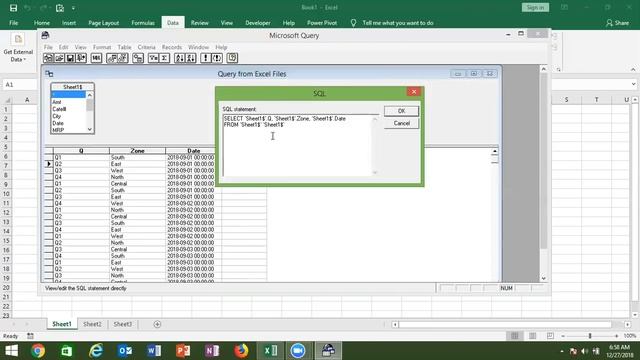
Task: Open Firefox from the taskbar
Action: [x=241, y=351]
